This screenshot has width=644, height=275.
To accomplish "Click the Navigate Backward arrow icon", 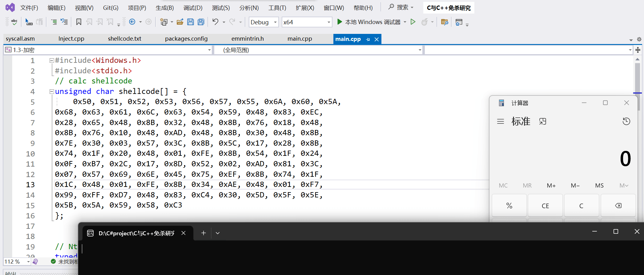I will pos(132,22).
